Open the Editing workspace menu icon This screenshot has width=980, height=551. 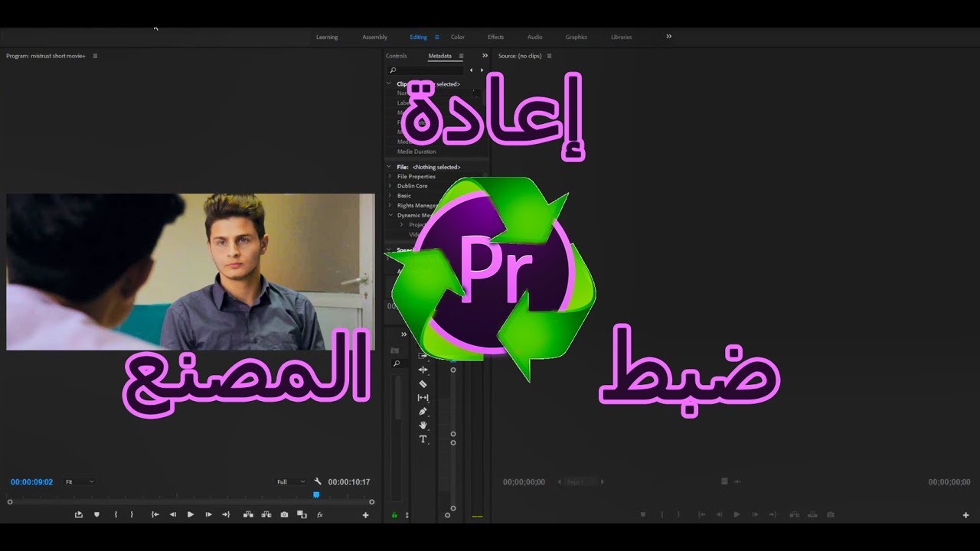[437, 37]
